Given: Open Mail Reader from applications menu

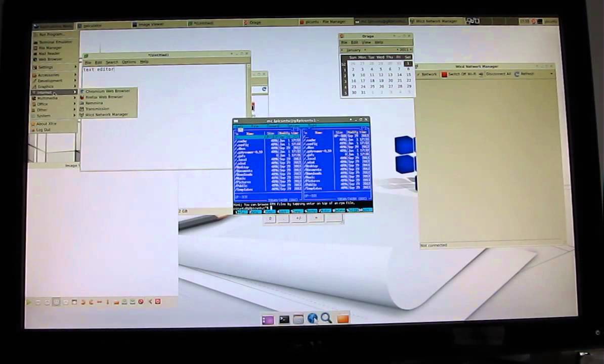Looking at the screenshot, I should (54, 54).
